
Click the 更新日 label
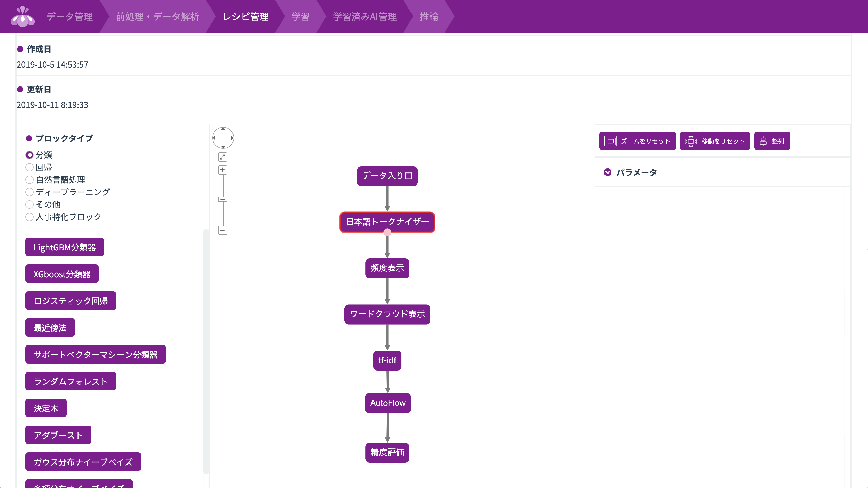39,90
